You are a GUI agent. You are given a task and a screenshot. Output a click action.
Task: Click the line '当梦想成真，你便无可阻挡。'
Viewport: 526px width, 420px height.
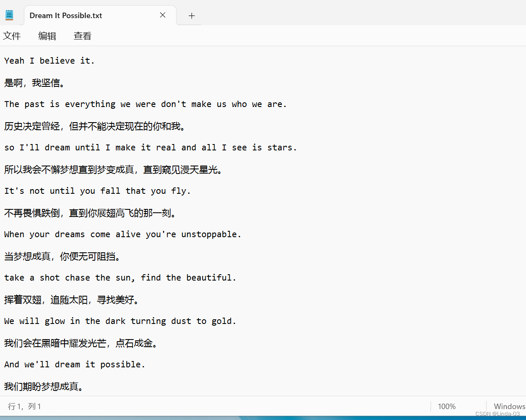(x=62, y=257)
